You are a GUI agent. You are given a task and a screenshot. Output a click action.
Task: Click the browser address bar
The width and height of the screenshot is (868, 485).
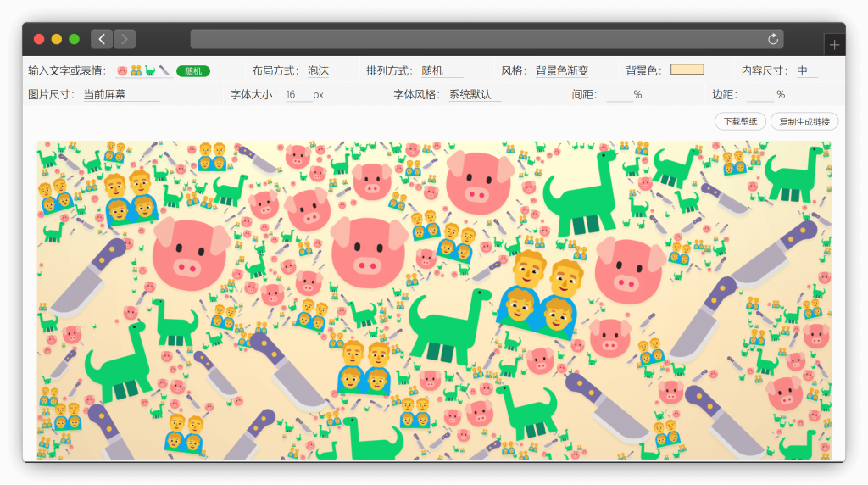[x=487, y=39]
